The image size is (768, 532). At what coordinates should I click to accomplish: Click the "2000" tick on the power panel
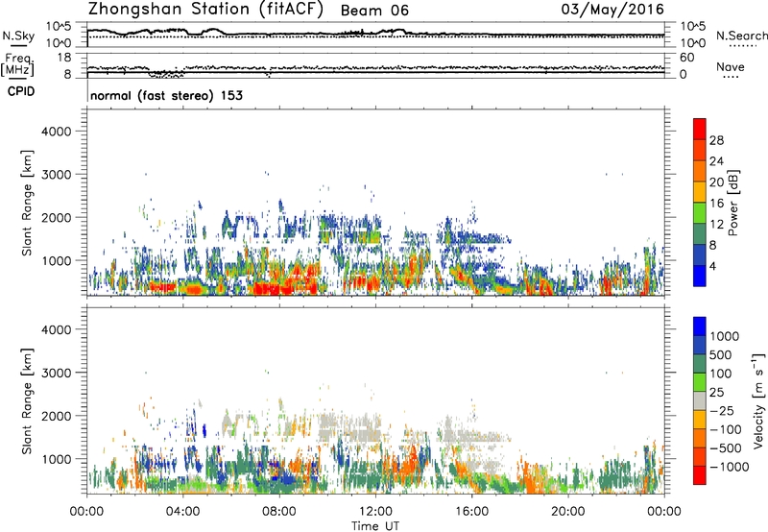point(56,217)
